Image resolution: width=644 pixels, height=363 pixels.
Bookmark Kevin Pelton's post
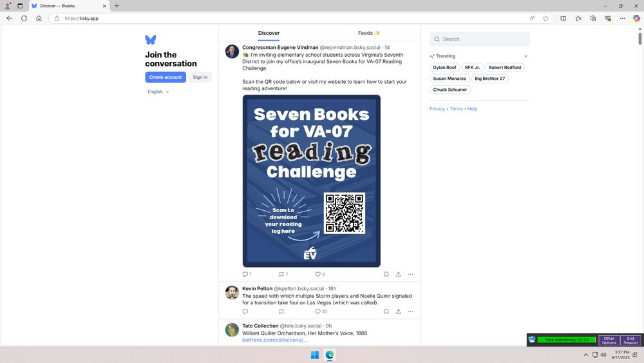(x=386, y=311)
